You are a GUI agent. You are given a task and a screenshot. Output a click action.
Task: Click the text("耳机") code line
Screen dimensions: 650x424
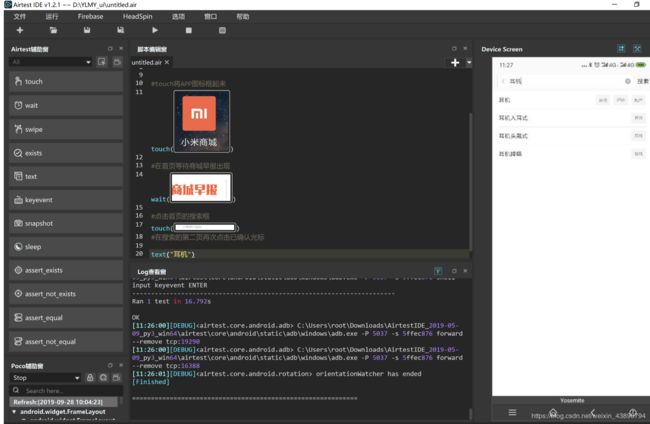(173, 254)
